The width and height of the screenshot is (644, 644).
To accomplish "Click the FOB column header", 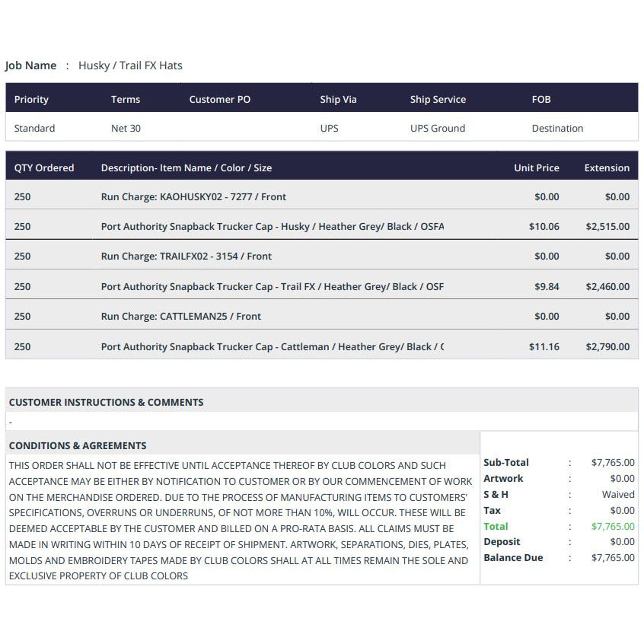I will pyautogui.click(x=541, y=99).
